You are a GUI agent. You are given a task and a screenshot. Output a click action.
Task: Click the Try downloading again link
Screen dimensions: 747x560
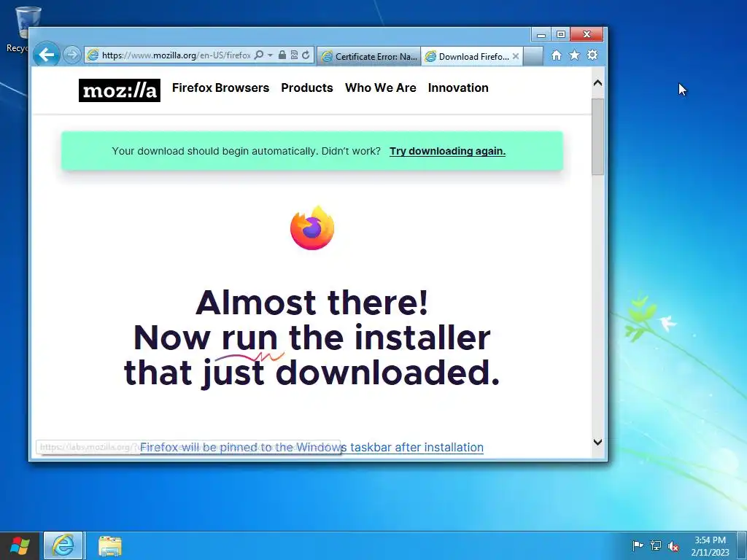(x=447, y=151)
